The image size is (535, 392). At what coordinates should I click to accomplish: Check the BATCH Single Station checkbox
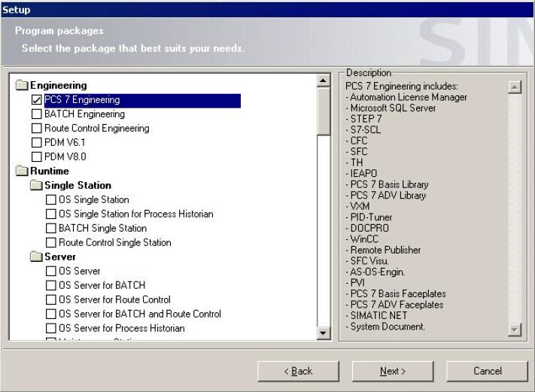tap(51, 228)
